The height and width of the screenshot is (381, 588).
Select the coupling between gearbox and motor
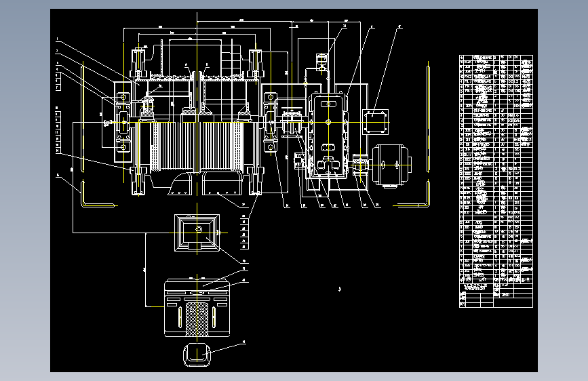tap(360, 165)
